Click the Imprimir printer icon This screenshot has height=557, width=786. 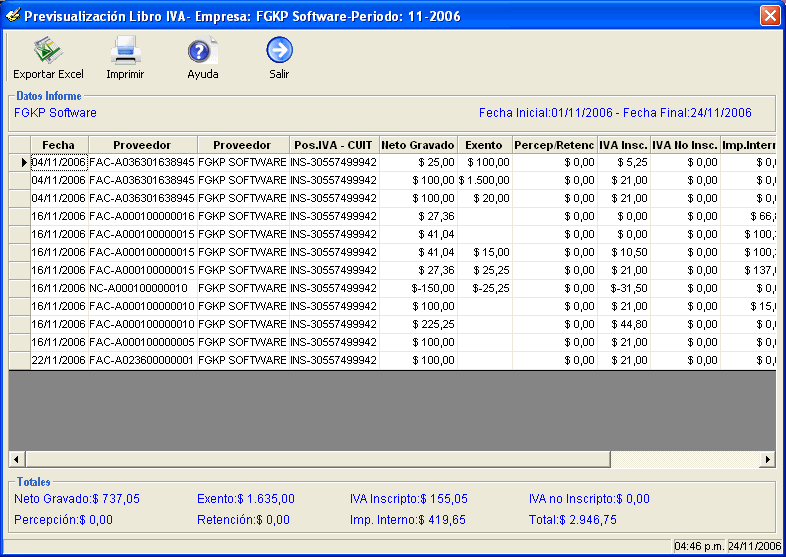tap(125, 50)
